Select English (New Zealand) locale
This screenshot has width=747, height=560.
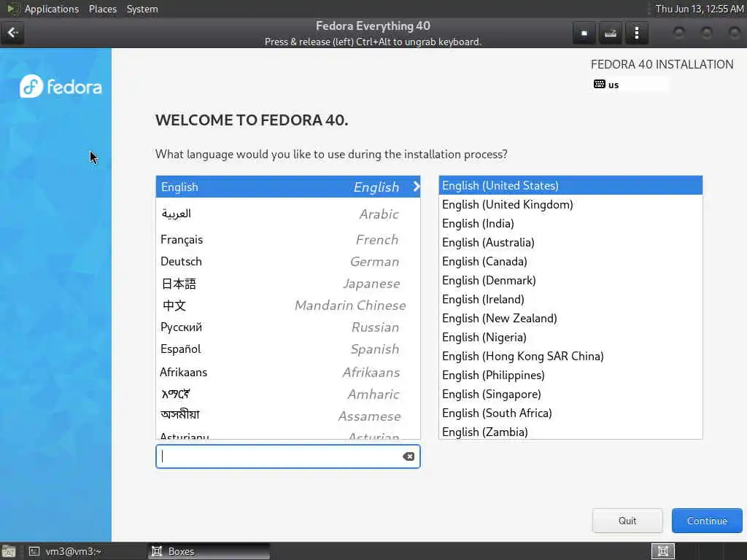coord(570,318)
